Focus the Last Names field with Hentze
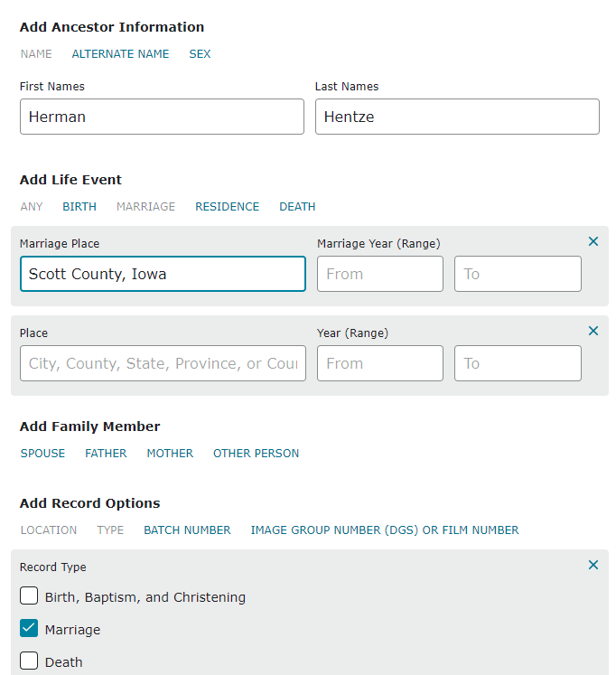 pyautogui.click(x=457, y=117)
